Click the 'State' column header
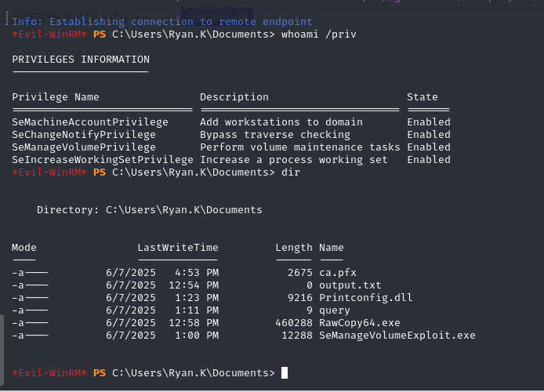Image resolution: width=544 pixels, height=392 pixels. click(423, 97)
